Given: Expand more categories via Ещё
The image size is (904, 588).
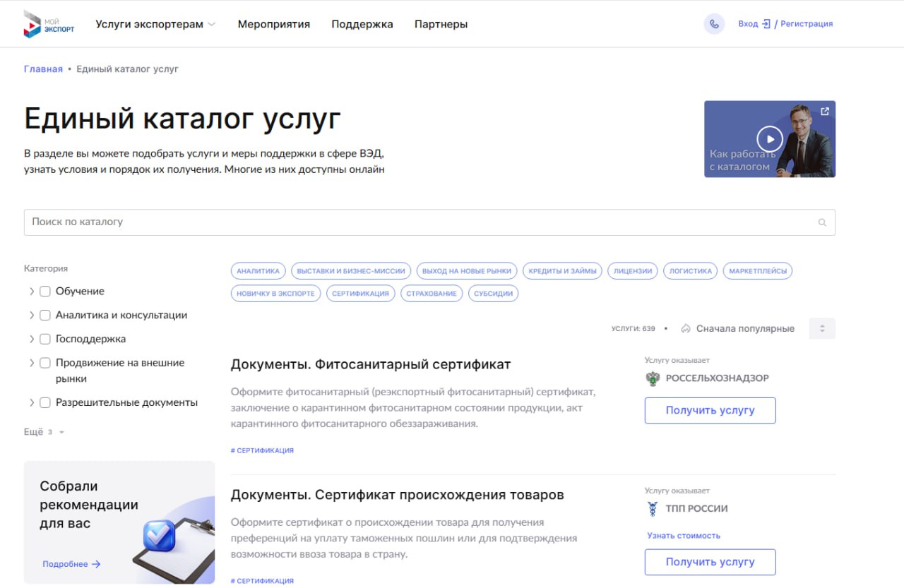Looking at the screenshot, I should (x=44, y=432).
